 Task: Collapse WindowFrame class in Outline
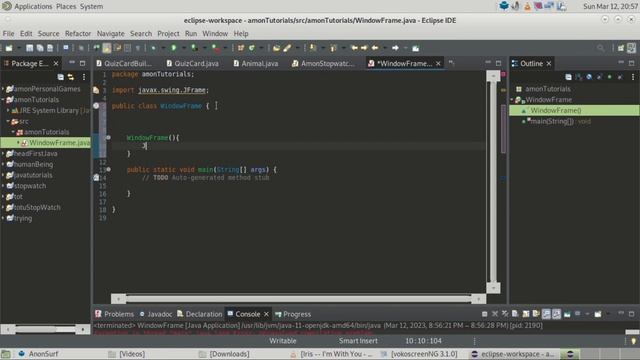pyautogui.click(x=512, y=100)
